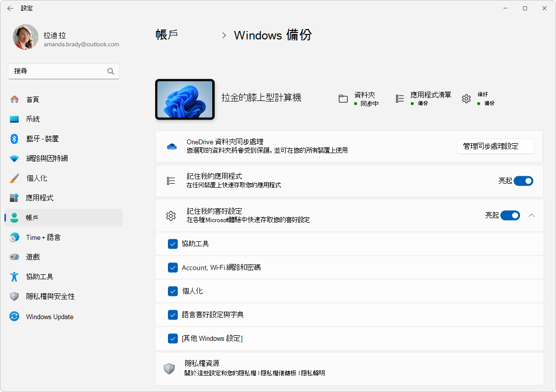The width and height of the screenshot is (556, 392).
Task: Uncheck the 其他 Windows 設定 checkbox
Action: [173, 338]
